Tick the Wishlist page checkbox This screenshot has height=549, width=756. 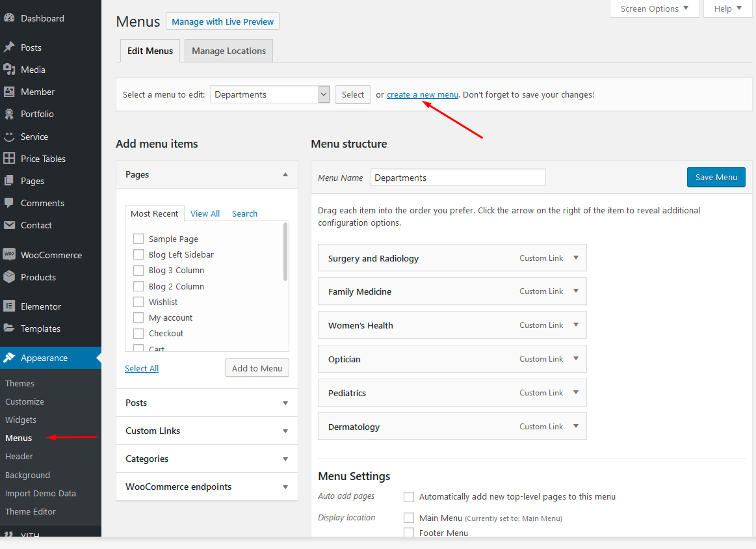(138, 302)
